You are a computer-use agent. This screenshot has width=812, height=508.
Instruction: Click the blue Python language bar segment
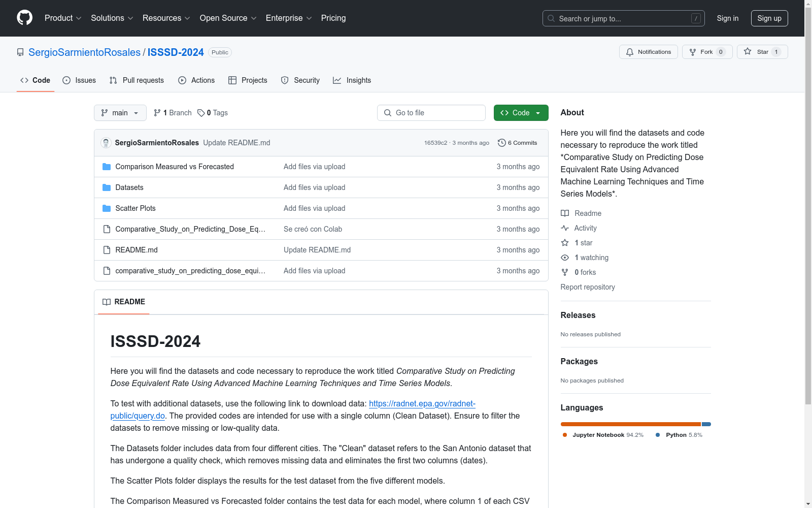pos(706,424)
